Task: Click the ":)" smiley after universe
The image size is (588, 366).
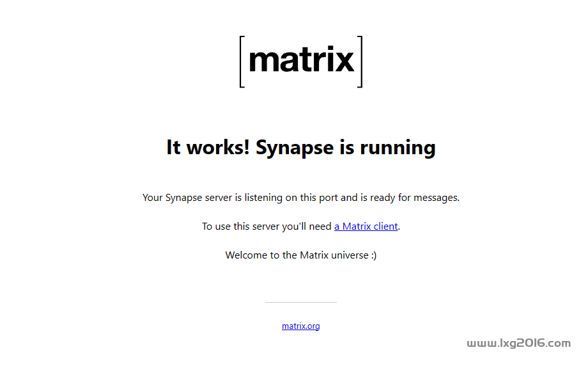Action: (x=374, y=255)
